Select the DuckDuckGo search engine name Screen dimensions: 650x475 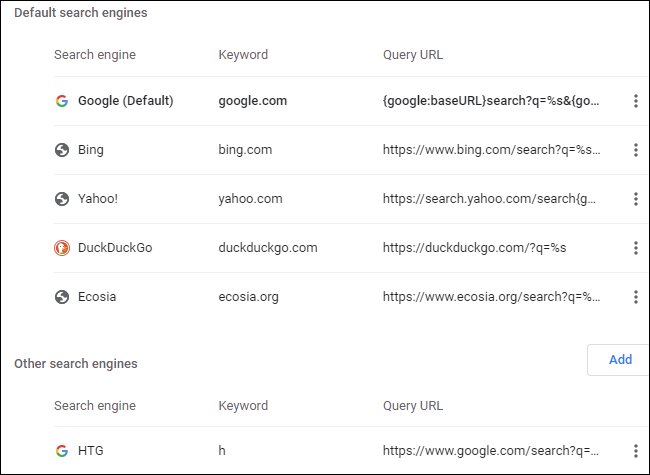pos(115,248)
